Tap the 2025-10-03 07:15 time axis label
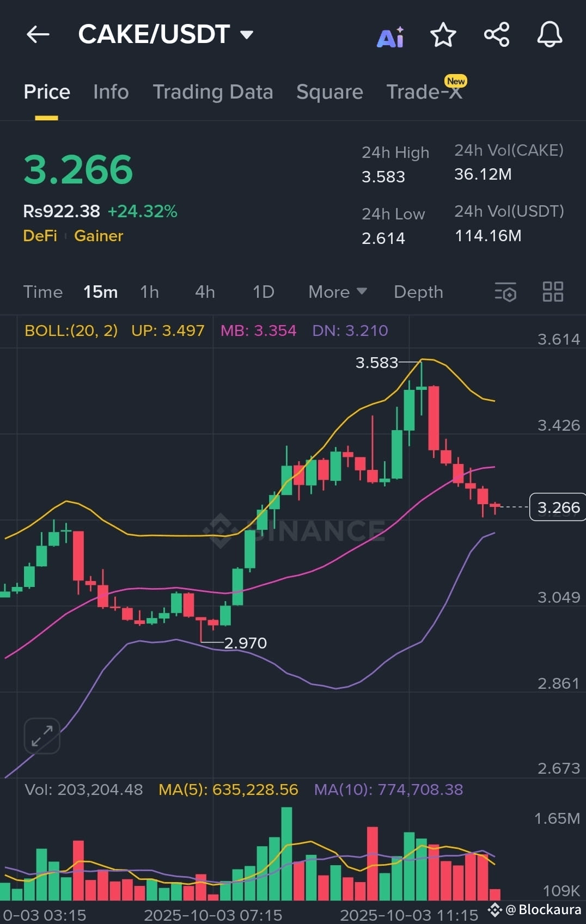This screenshot has width=586, height=924. point(213,915)
